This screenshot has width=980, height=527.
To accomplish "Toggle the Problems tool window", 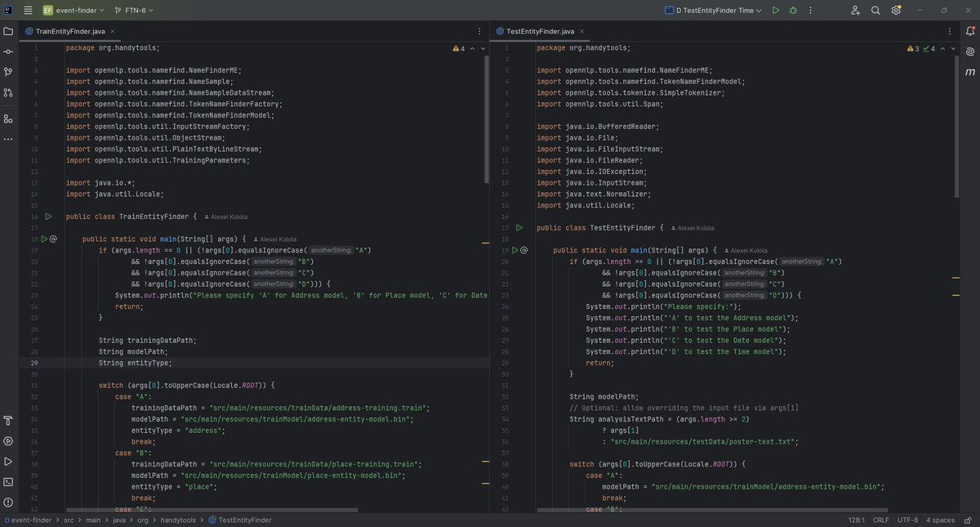I will point(10,502).
